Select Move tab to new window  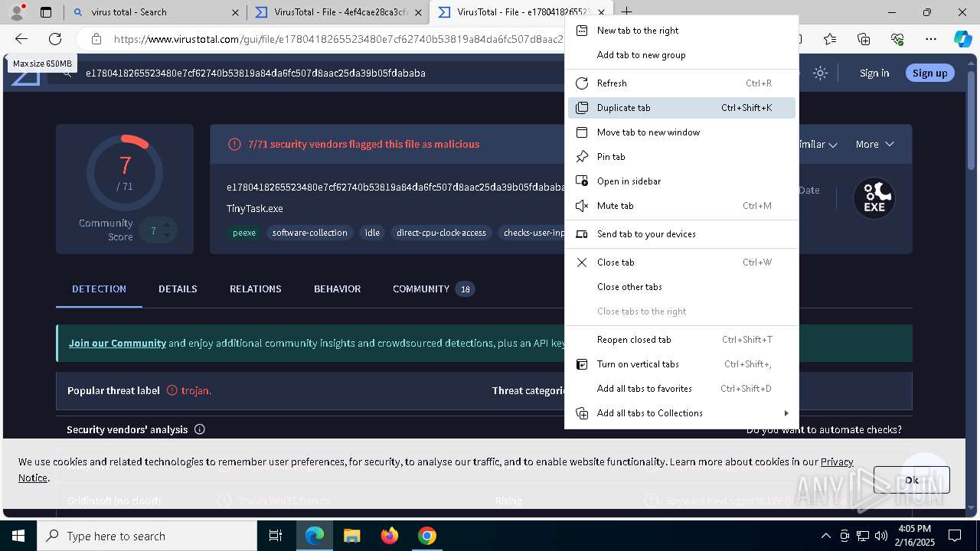[681, 132]
